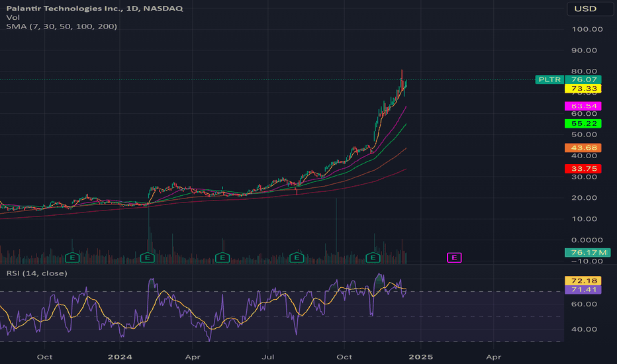
Task: Click the Jul time axis label
Action: click(268, 357)
